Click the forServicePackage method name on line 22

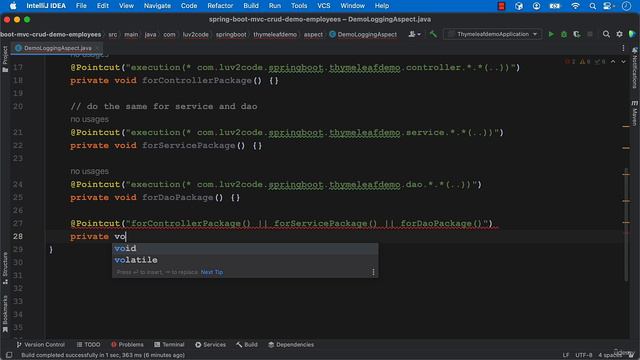(189, 145)
